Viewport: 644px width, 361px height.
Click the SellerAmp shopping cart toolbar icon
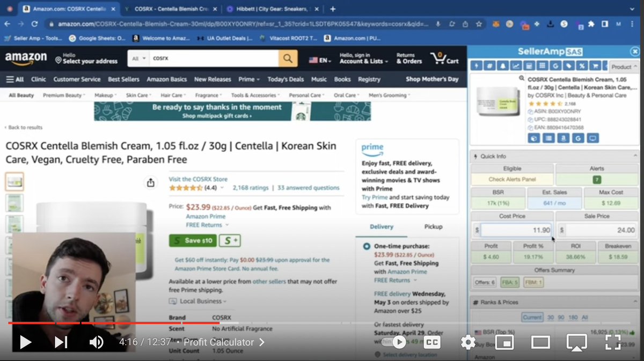point(595,65)
